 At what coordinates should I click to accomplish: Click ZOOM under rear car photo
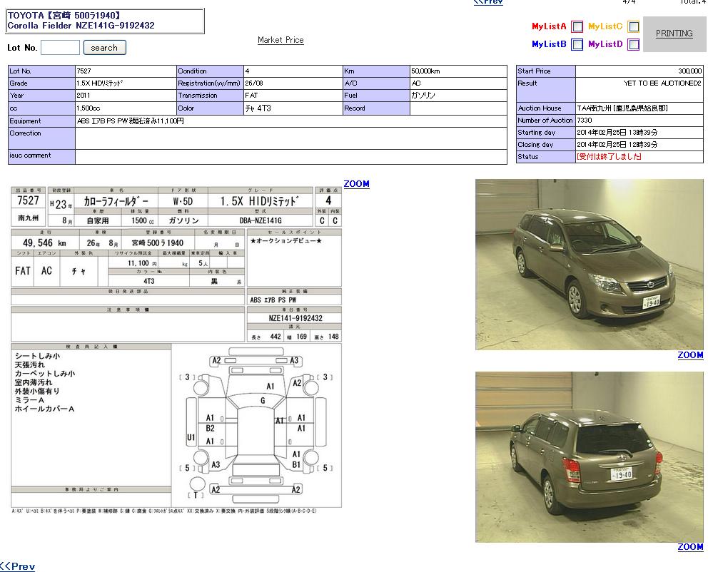[x=690, y=547]
